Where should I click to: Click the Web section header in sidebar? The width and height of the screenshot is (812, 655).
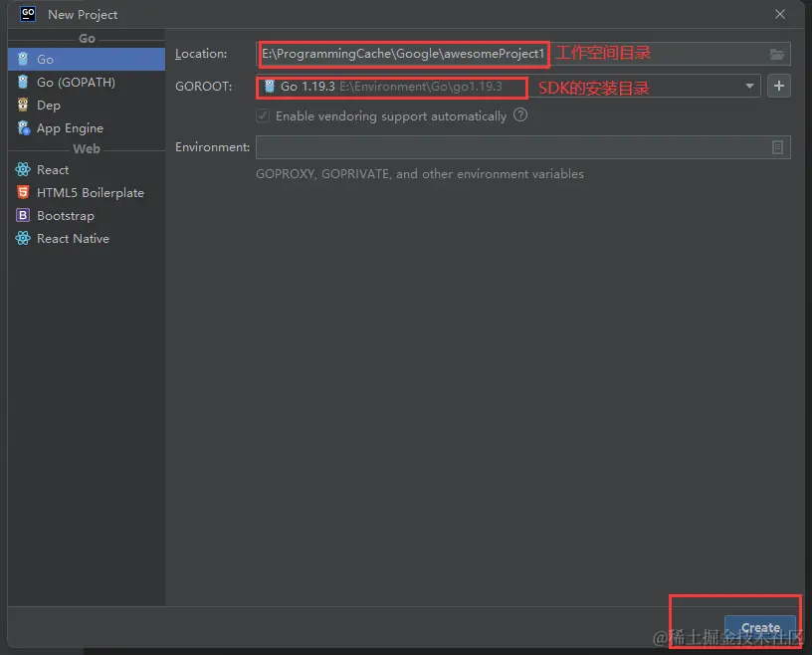click(87, 148)
